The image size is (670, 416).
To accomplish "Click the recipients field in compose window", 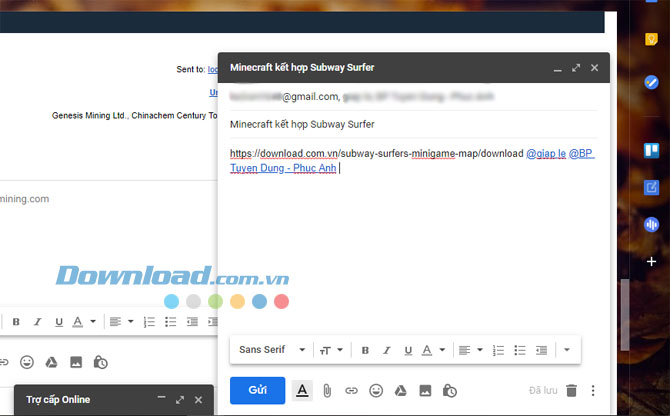I will click(x=413, y=97).
